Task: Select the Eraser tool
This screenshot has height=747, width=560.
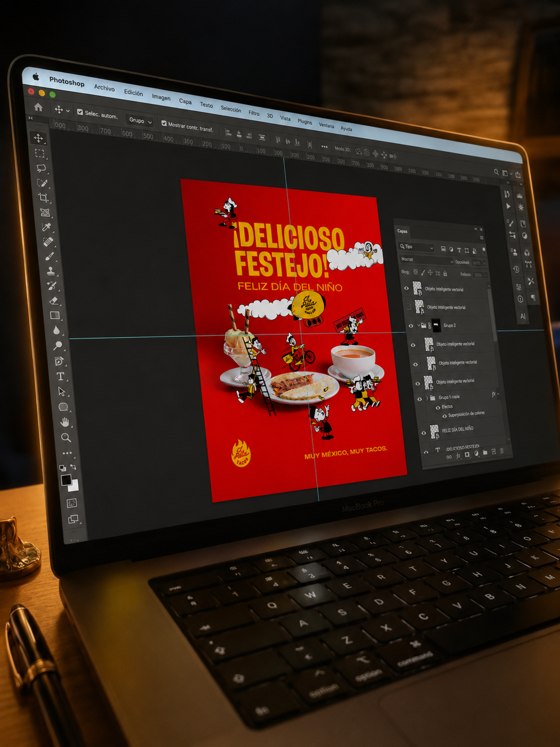Action: click(x=53, y=300)
